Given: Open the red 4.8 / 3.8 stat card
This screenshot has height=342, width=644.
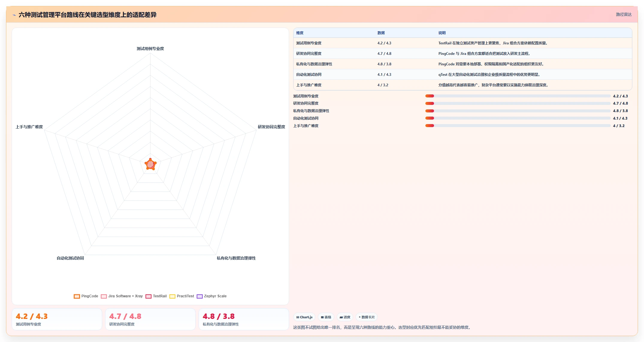Looking at the screenshot, I should point(244,320).
